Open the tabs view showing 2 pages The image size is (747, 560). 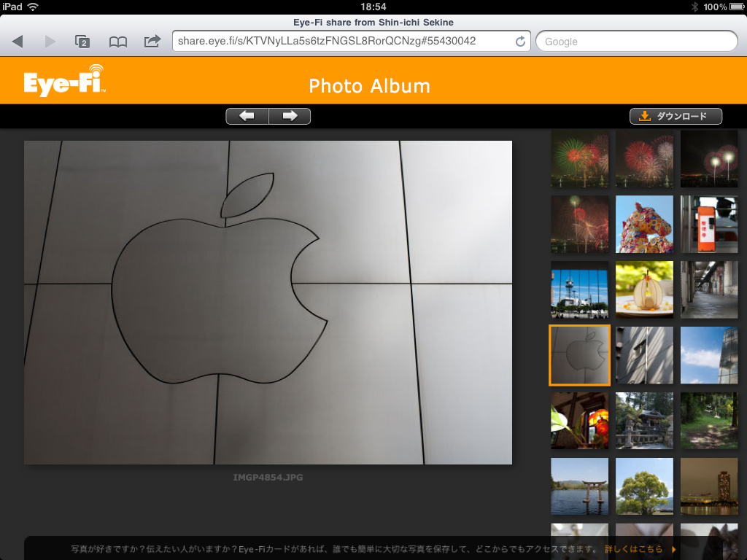coord(82,42)
